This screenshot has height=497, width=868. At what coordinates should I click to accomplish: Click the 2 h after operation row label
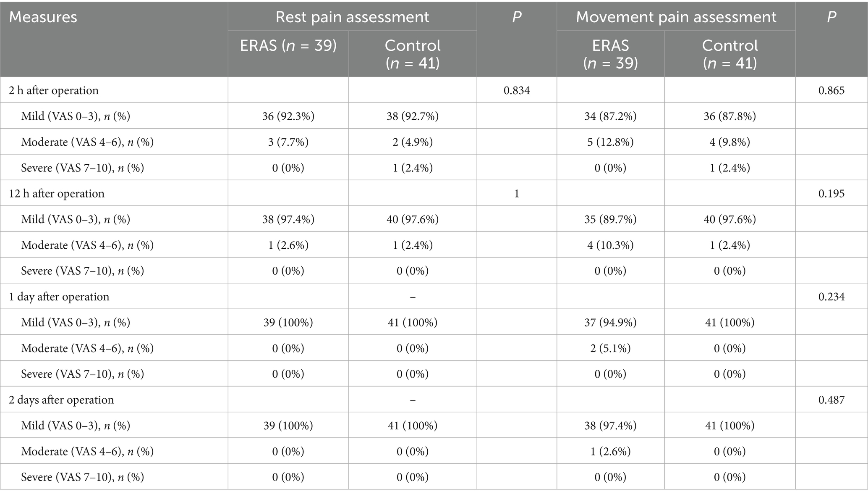(x=54, y=90)
